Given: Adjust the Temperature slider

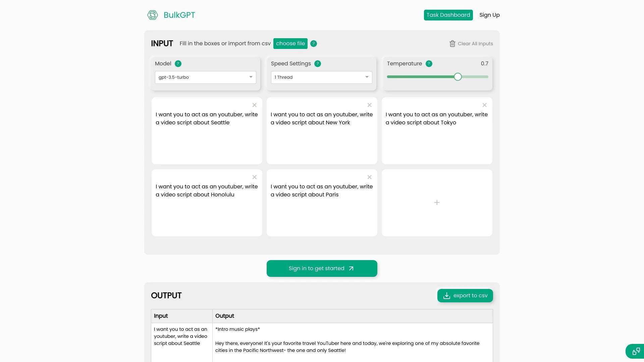Looking at the screenshot, I should tap(458, 77).
